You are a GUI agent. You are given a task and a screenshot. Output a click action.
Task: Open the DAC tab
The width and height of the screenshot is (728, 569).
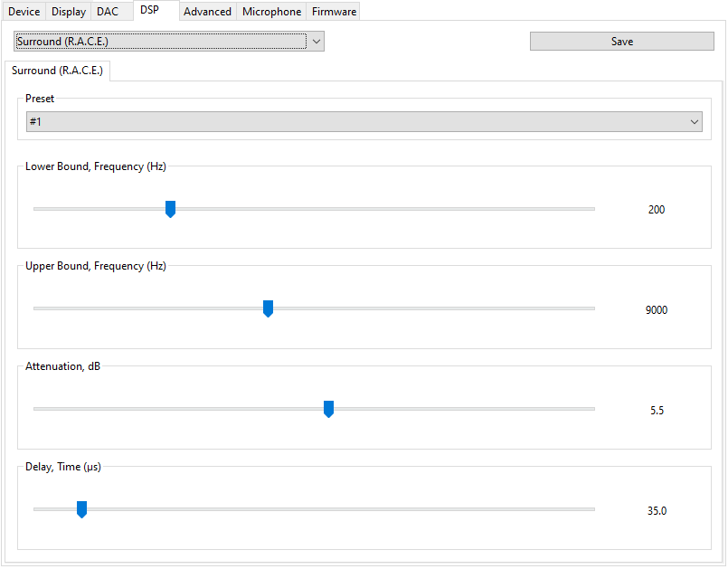[108, 12]
